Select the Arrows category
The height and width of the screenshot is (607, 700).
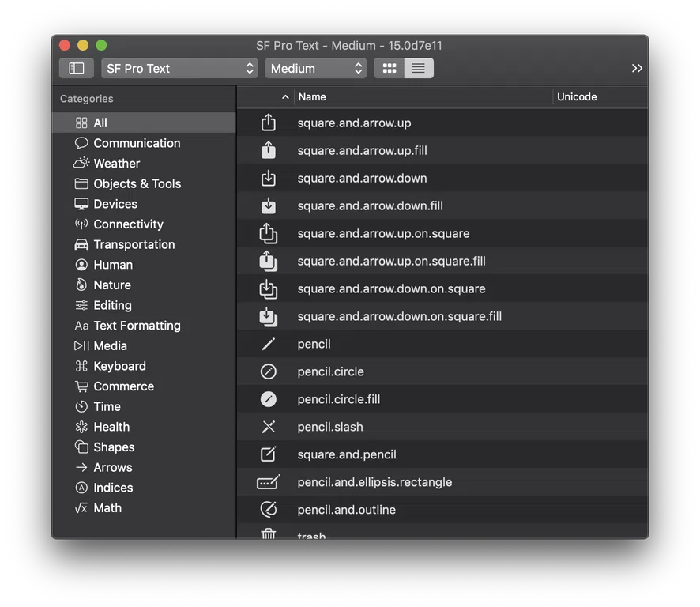click(x=145, y=467)
